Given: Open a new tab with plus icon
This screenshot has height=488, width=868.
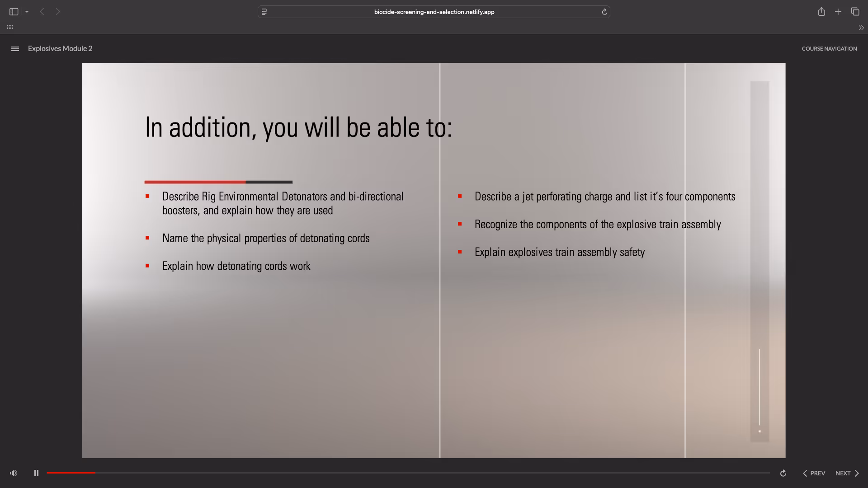Looking at the screenshot, I should (838, 12).
